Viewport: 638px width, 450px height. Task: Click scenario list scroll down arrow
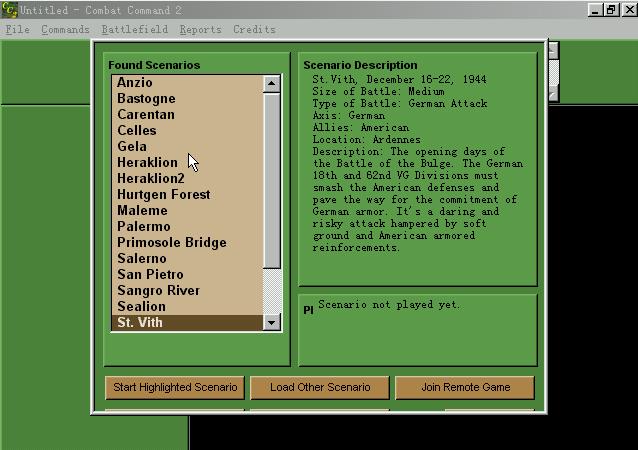point(271,323)
